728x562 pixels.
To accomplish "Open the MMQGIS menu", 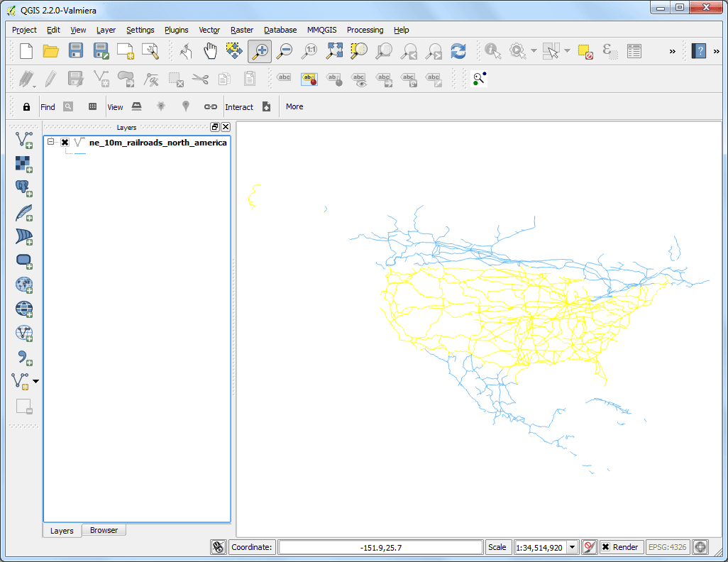I will pos(321,30).
